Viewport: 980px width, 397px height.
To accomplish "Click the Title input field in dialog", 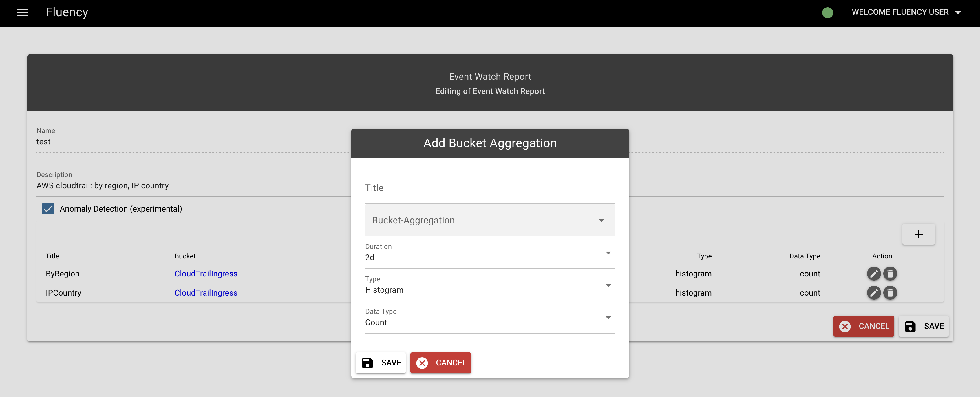I will [490, 188].
